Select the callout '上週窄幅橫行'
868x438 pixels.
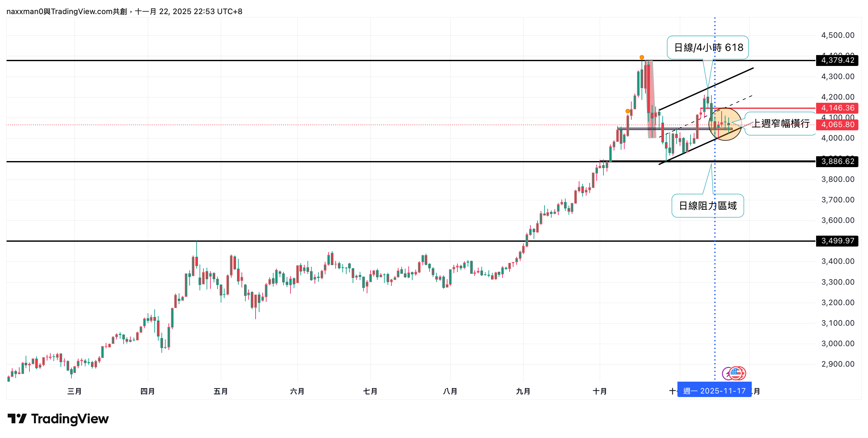(x=780, y=124)
